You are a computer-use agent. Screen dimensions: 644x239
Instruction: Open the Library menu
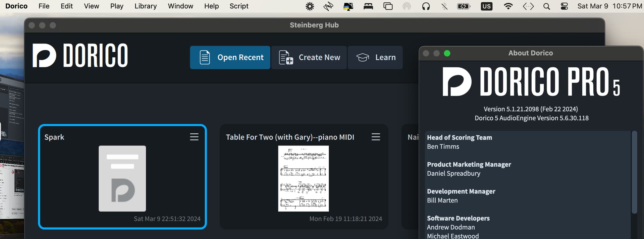tap(146, 6)
